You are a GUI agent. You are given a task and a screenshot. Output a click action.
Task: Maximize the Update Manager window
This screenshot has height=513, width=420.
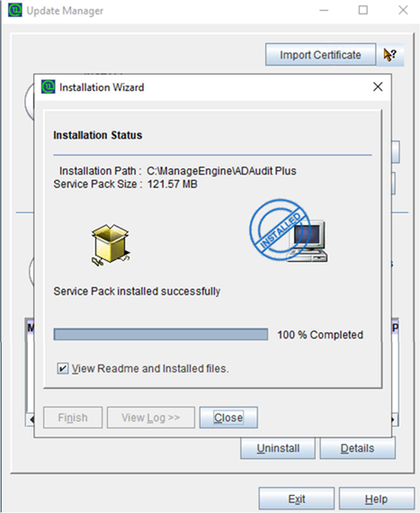pyautogui.click(x=362, y=10)
